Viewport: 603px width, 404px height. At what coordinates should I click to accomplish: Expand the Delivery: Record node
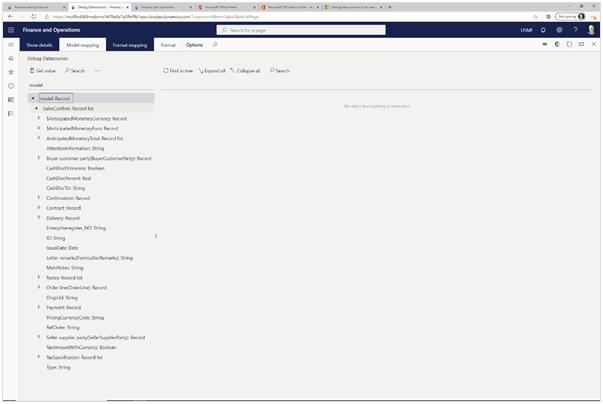click(x=39, y=217)
